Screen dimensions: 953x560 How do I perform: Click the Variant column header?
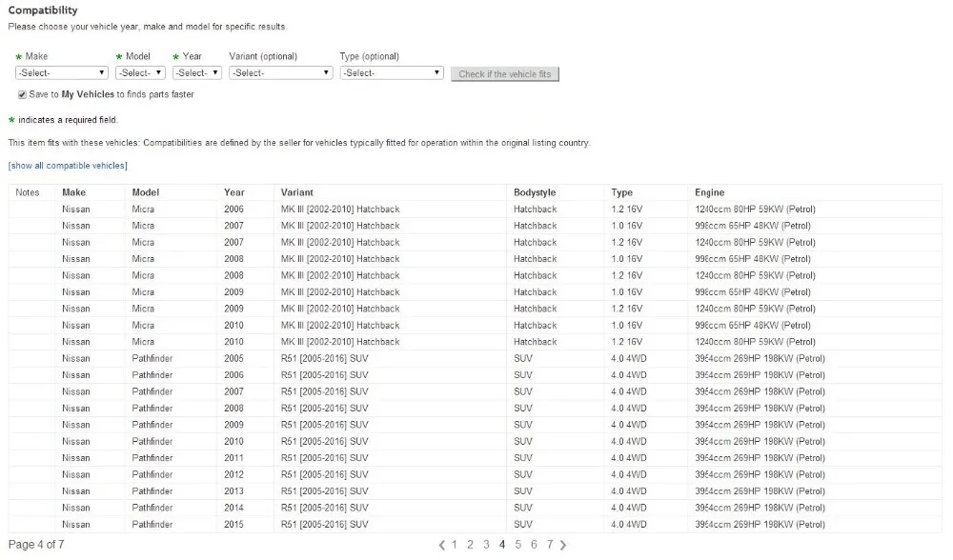point(296,192)
